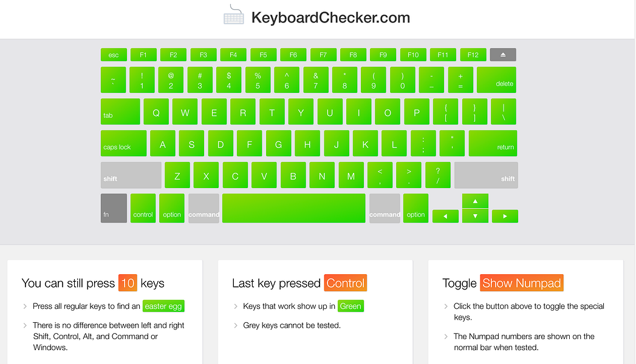Toggle the caps lock key
Image resolution: width=636 pixels, height=364 pixels.
[x=123, y=143]
